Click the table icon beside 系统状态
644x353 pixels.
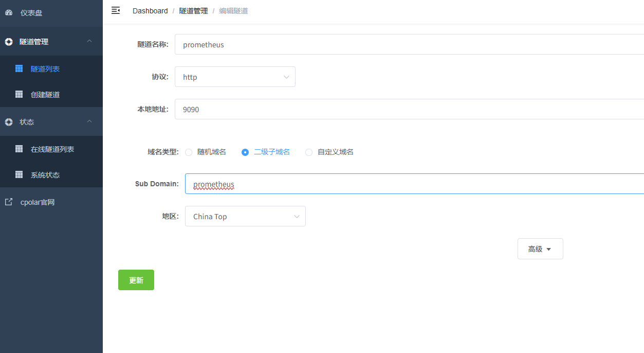tap(19, 174)
